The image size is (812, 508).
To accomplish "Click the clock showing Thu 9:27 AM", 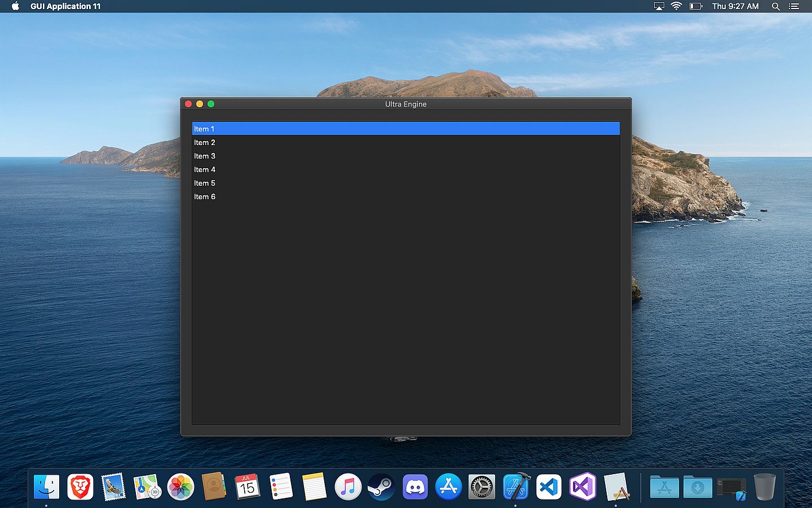I will click(735, 6).
